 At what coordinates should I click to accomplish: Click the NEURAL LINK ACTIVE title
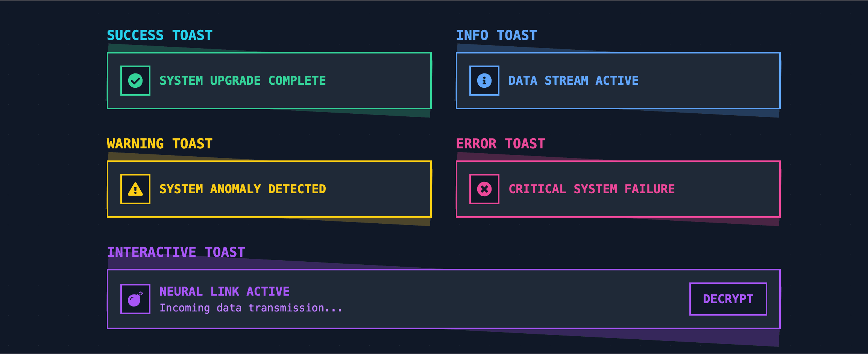[225, 291]
